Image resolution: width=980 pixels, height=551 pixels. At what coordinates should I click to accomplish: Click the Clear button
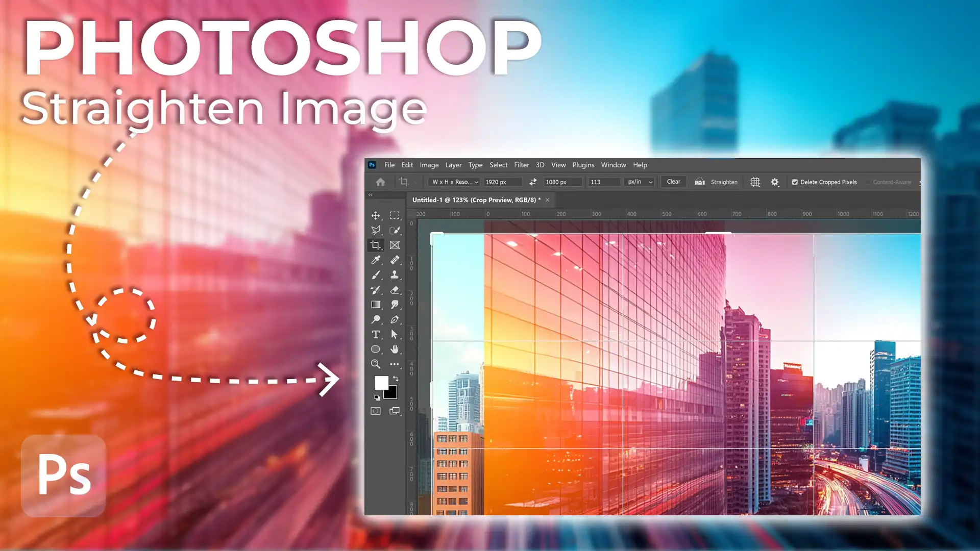(x=674, y=182)
